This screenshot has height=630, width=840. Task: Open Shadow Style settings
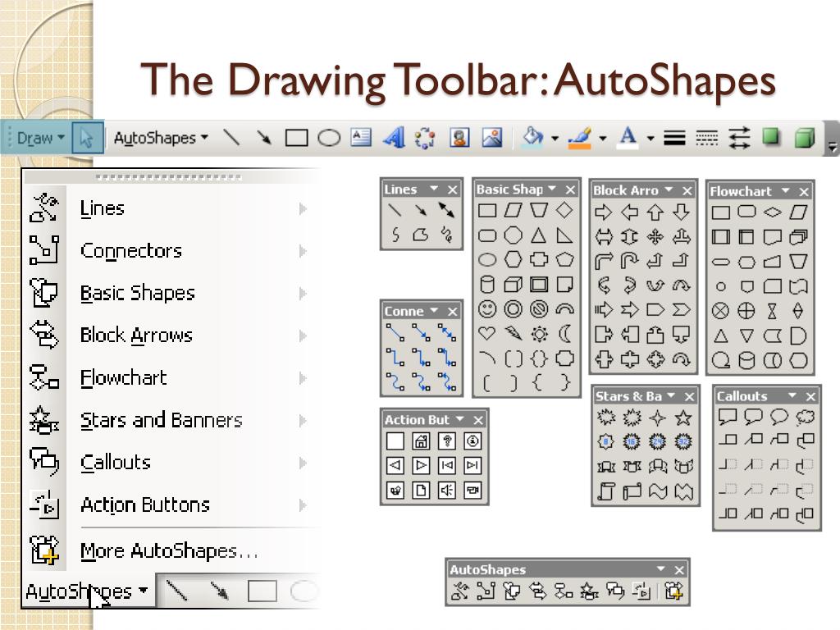(771, 137)
